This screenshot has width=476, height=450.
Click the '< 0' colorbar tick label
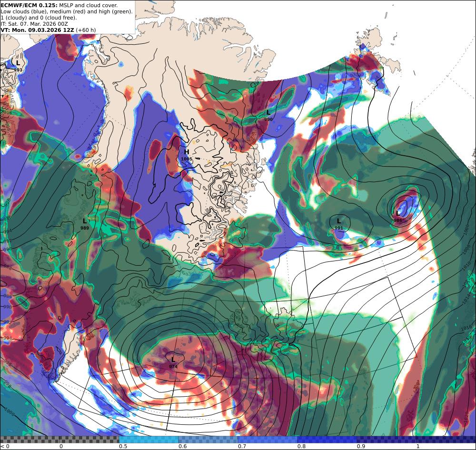pos(5,446)
